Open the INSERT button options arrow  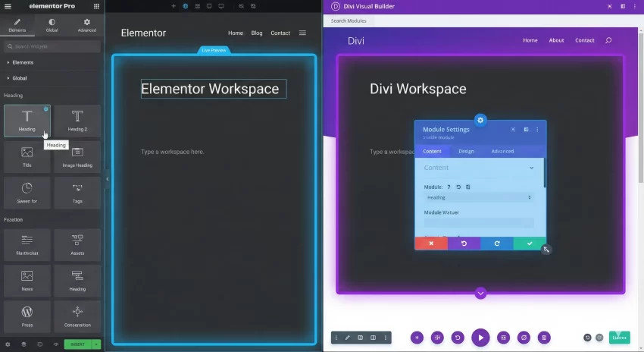(96, 344)
